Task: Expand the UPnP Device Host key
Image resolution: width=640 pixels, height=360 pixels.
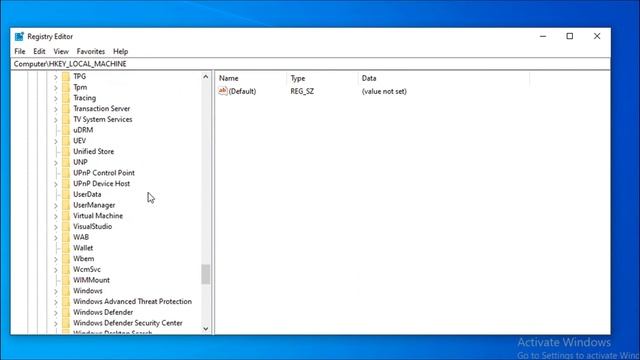Action: (56, 184)
